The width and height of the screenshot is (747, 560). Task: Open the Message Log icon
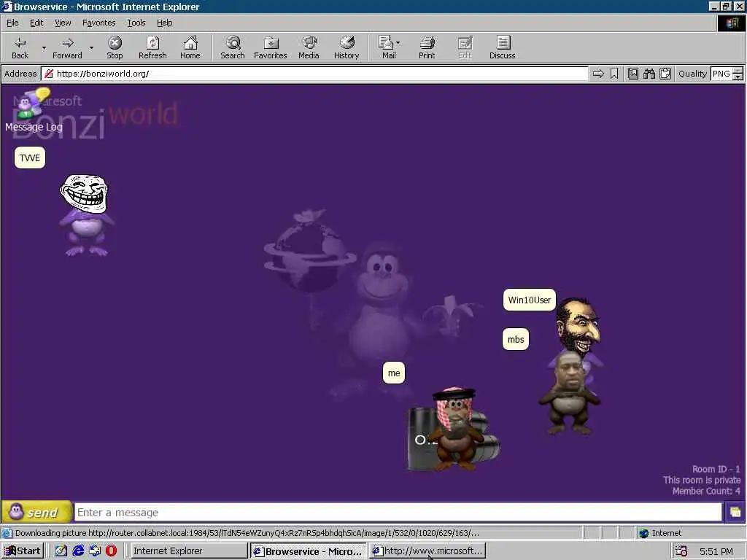pyautogui.click(x=33, y=111)
